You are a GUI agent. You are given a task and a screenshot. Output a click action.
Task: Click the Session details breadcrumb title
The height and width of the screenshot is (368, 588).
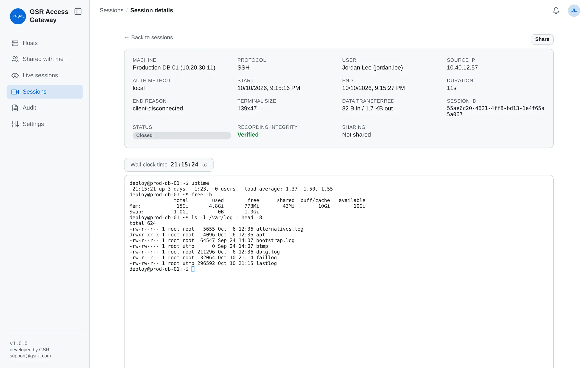click(x=152, y=10)
